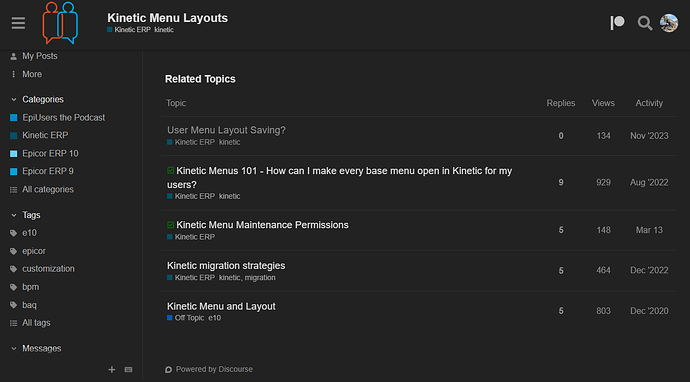This screenshot has width=690, height=382.
Task: Click the EpiUsers speech-bubble logo
Action: (60, 23)
